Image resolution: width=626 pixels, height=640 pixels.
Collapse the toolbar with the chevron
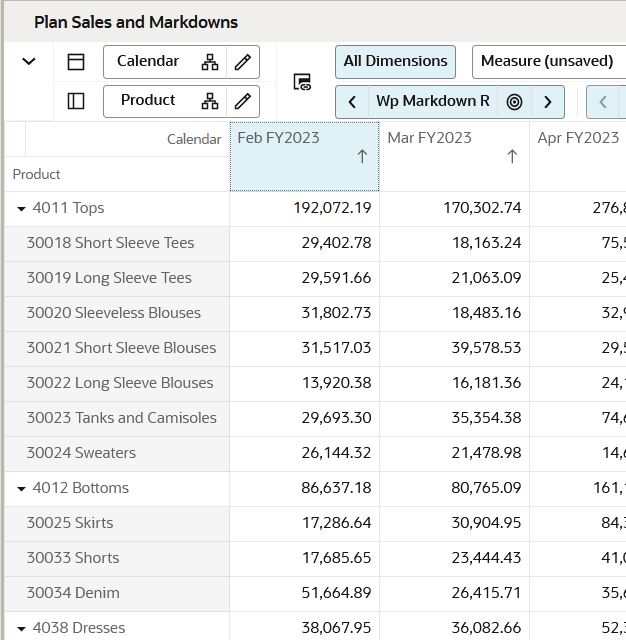coord(29,62)
